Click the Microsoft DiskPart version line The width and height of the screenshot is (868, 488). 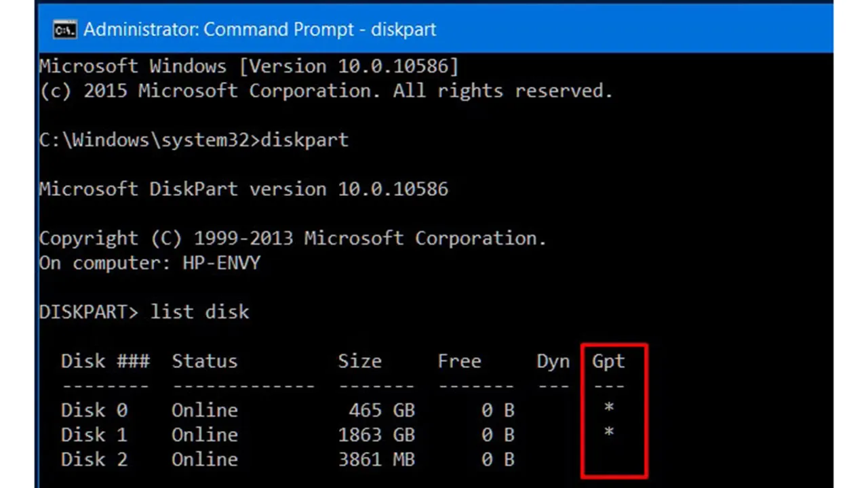click(x=243, y=189)
